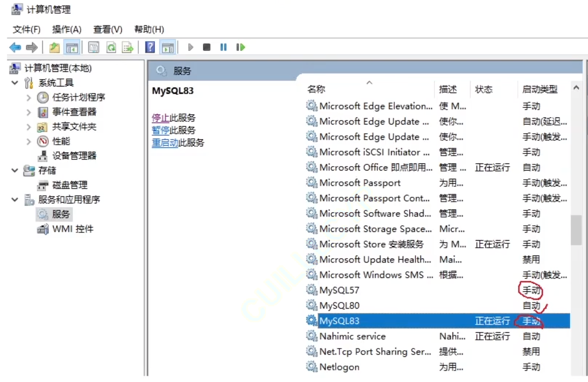Expand the 性能 tree node
Image resolution: width=588 pixels, height=382 pixels.
click(29, 141)
